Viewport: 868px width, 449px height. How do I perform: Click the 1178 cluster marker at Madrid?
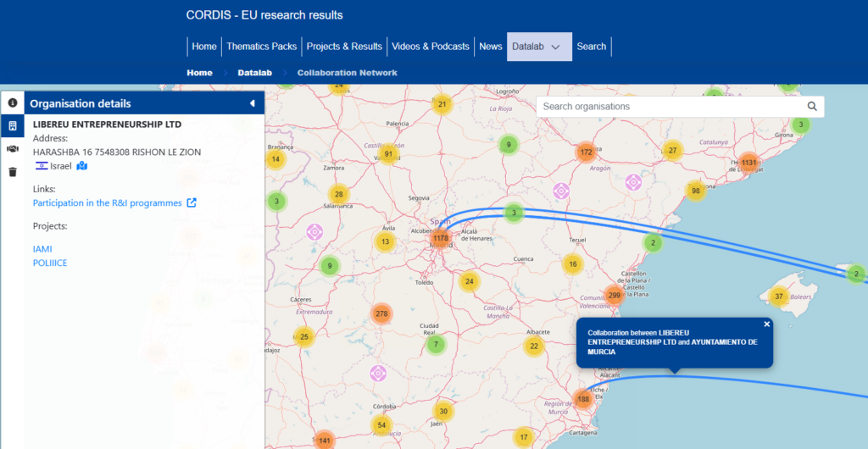click(441, 238)
